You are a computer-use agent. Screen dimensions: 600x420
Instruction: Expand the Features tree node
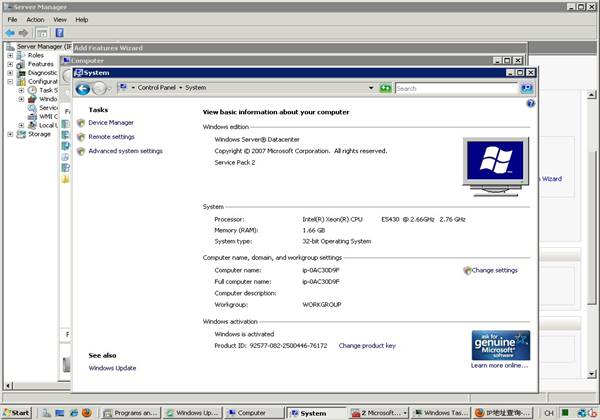tap(10, 64)
